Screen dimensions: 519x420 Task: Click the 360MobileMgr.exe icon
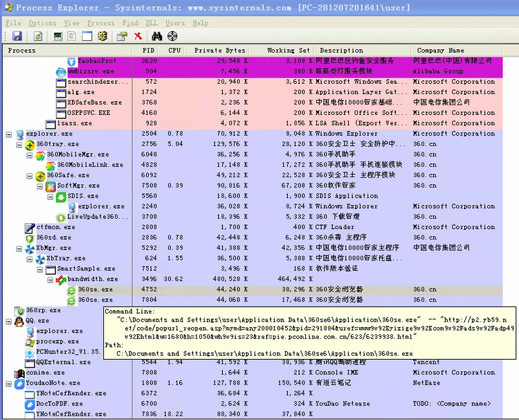40,155
